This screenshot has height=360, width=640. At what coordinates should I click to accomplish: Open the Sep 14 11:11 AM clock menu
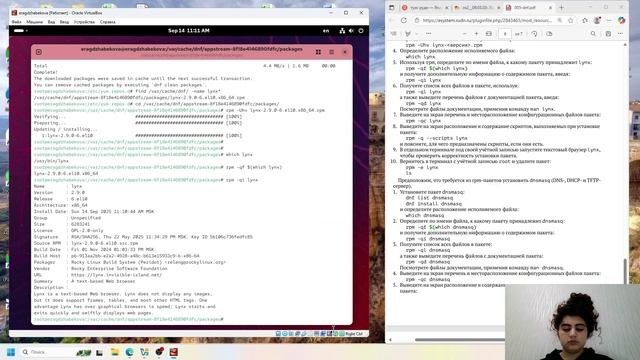click(x=189, y=31)
